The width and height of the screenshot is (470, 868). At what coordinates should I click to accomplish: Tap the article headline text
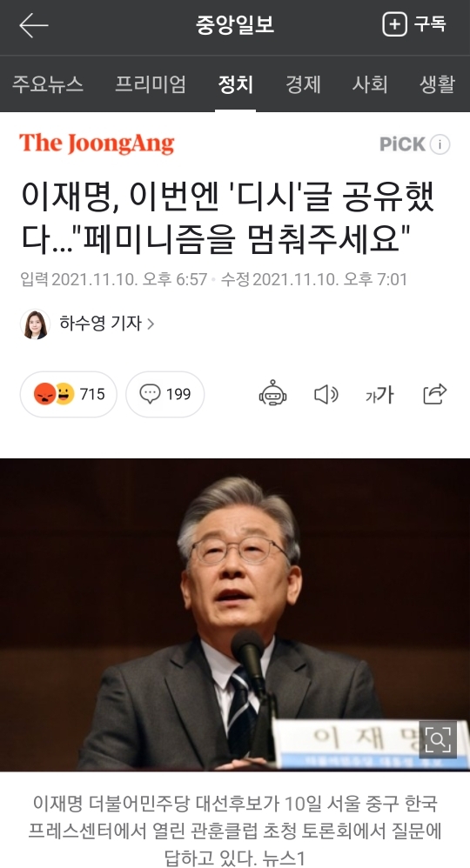[x=228, y=217]
